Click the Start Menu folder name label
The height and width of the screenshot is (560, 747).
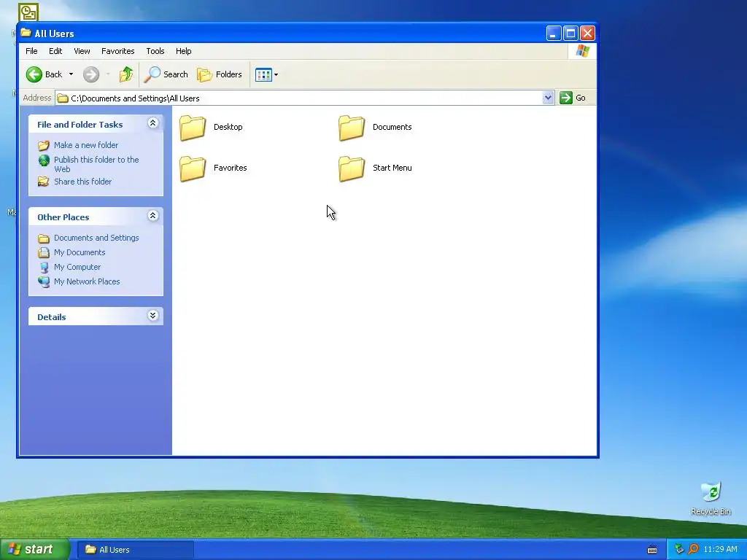(x=392, y=168)
